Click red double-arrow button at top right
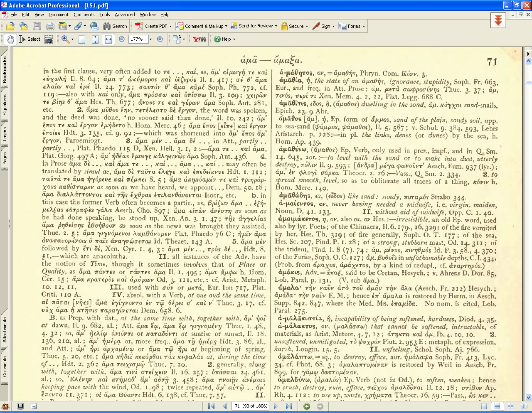 point(498,20)
